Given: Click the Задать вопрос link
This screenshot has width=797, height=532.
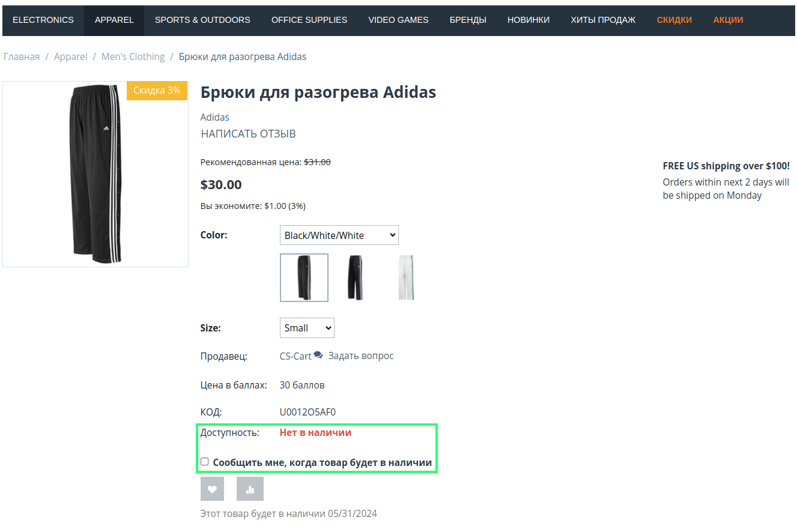Looking at the screenshot, I should click(361, 355).
